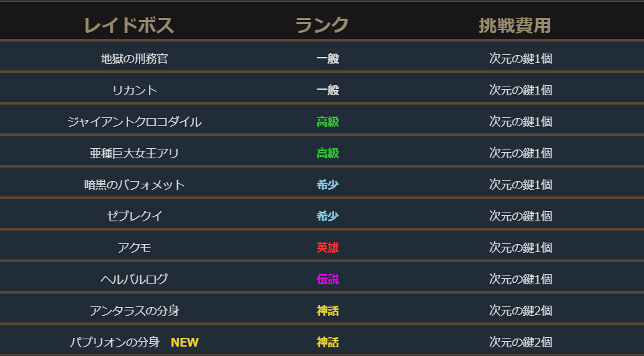Choose the 暗黒のバフォメット raid boss
644x356 pixels.
coord(134,184)
